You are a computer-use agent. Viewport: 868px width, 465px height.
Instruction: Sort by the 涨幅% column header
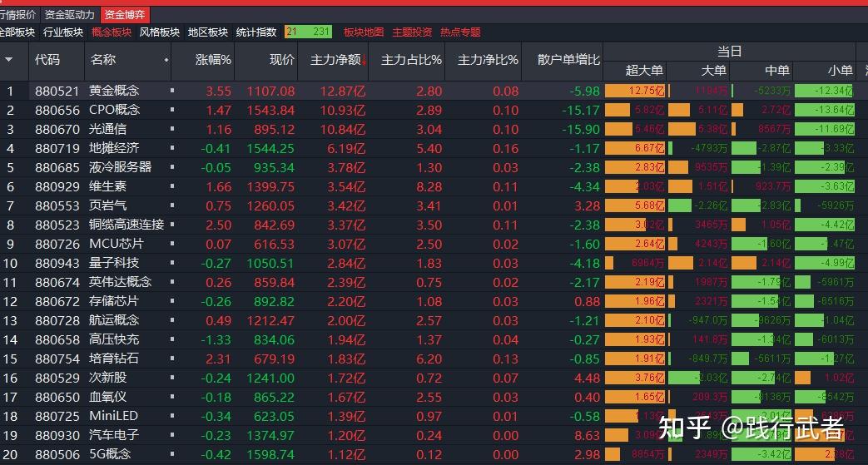[x=213, y=60]
